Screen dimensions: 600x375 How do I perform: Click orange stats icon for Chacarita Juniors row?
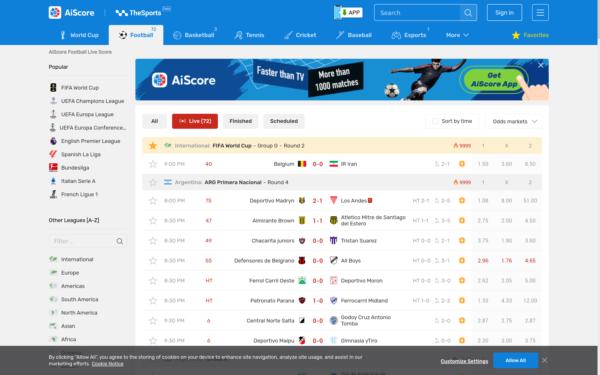(462, 241)
